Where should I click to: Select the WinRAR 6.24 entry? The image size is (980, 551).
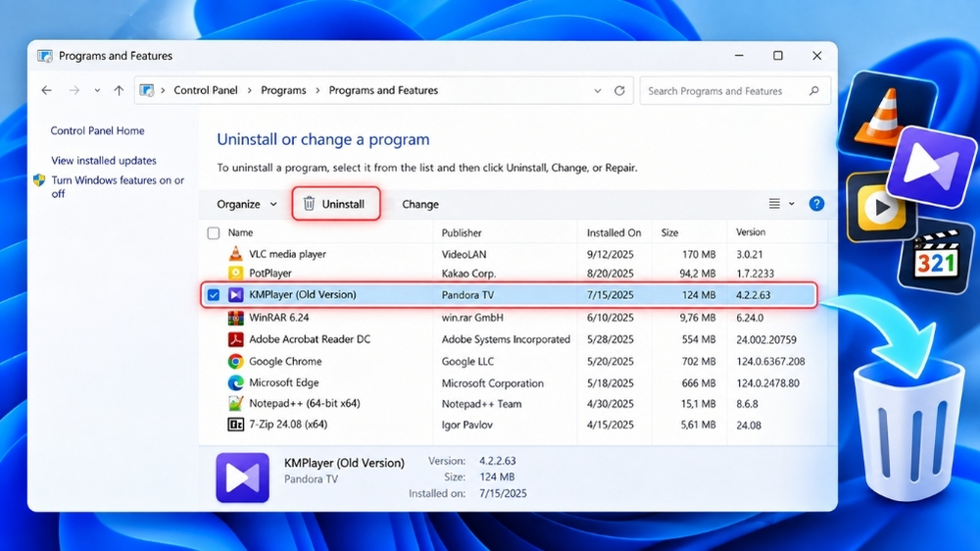click(514, 318)
